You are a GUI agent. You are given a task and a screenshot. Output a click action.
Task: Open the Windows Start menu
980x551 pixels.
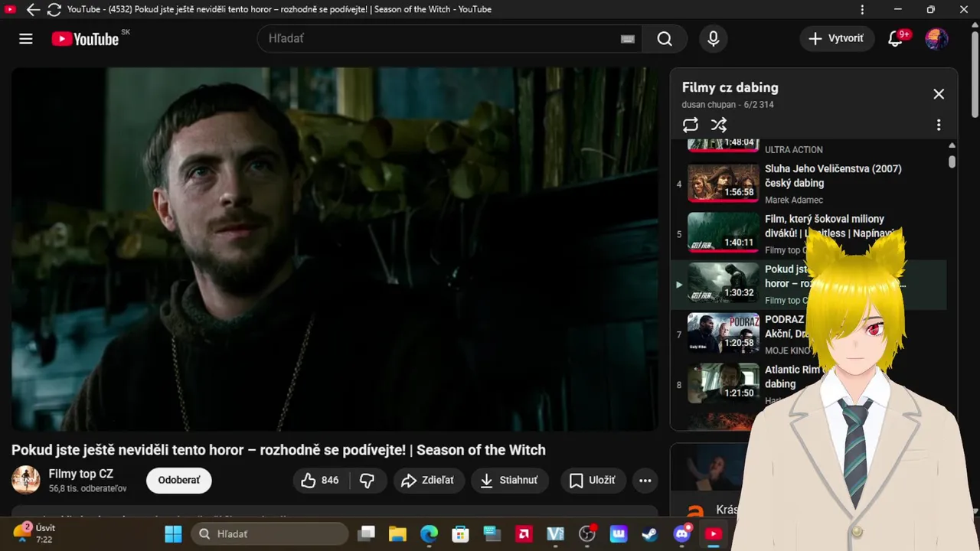point(174,533)
